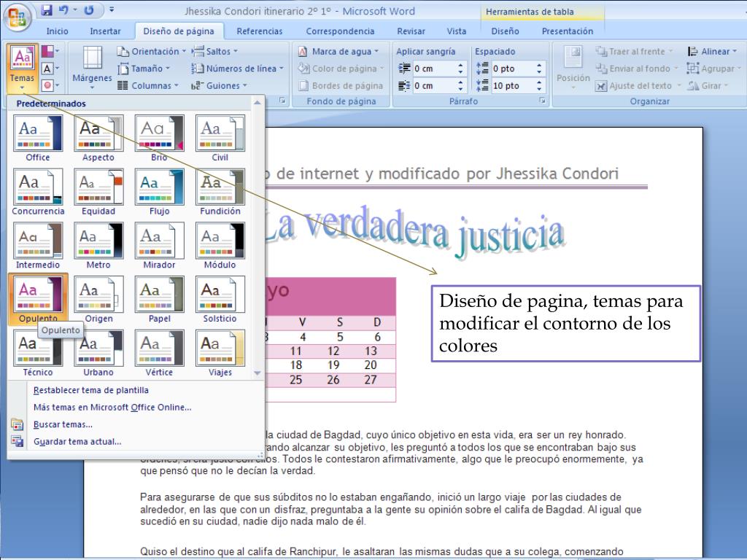This screenshot has width=747, height=560.
Task: Switch to the Inicio tab
Action: [x=57, y=31]
